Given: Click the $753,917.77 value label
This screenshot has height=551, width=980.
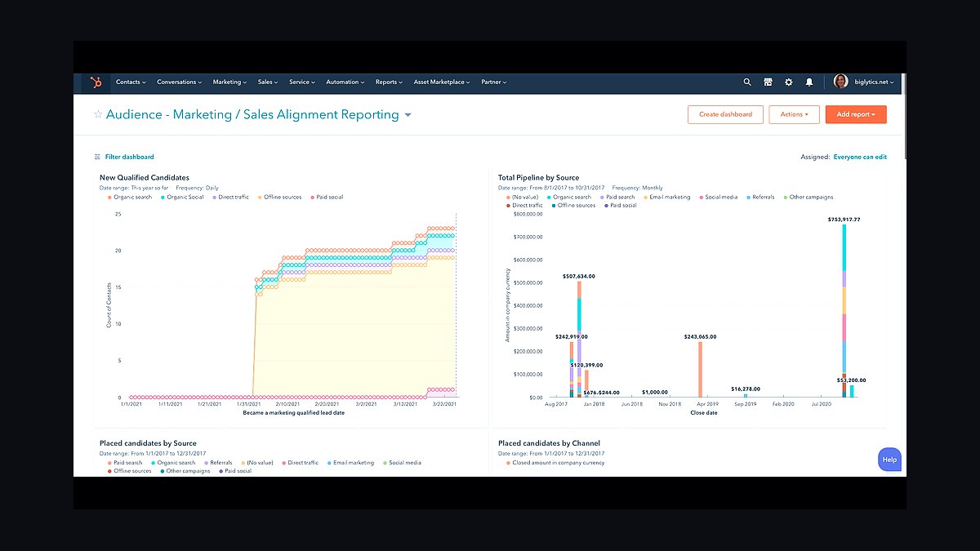Looking at the screenshot, I should (x=844, y=220).
